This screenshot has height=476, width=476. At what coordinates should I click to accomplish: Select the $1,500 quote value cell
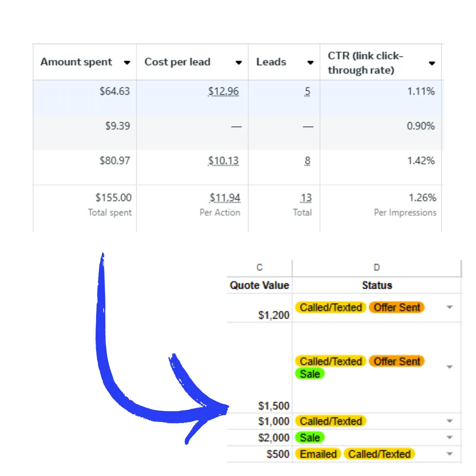click(x=260, y=368)
